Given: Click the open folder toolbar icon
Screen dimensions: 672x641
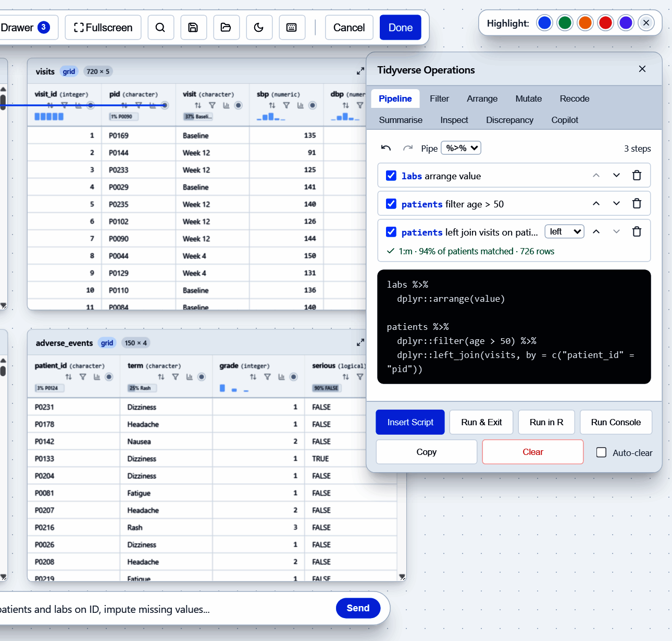Looking at the screenshot, I should [x=226, y=28].
